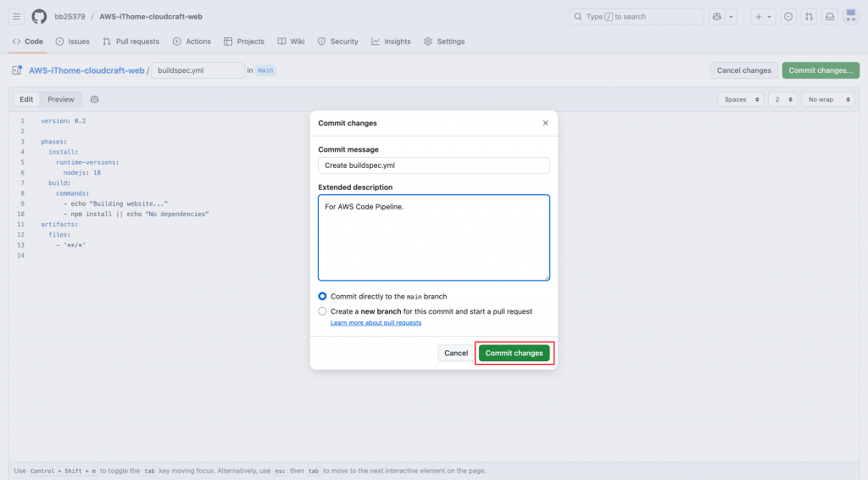This screenshot has width=868, height=480.
Task: Open the notifications inbox icon
Action: (830, 16)
